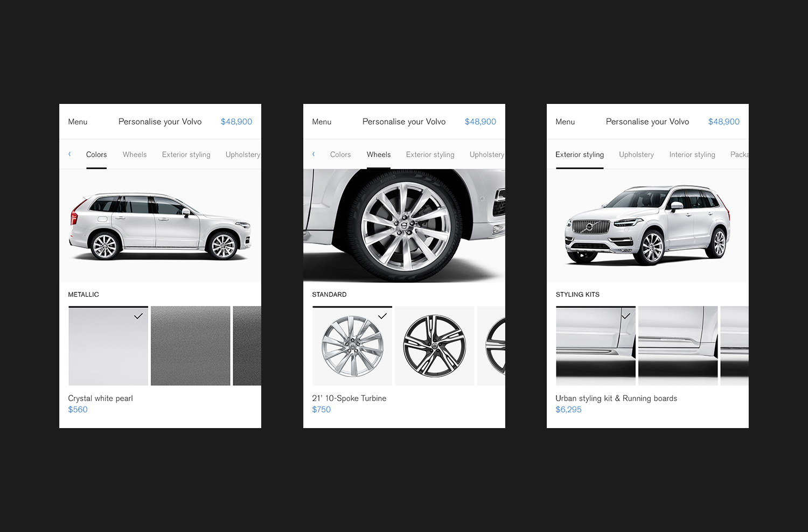Select the active Wheels tab in middle screen

point(379,155)
